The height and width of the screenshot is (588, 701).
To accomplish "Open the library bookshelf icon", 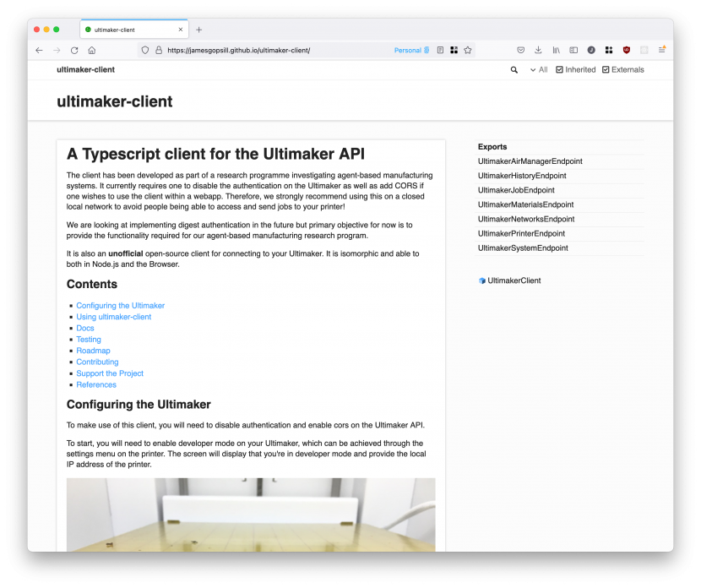I will click(x=556, y=51).
